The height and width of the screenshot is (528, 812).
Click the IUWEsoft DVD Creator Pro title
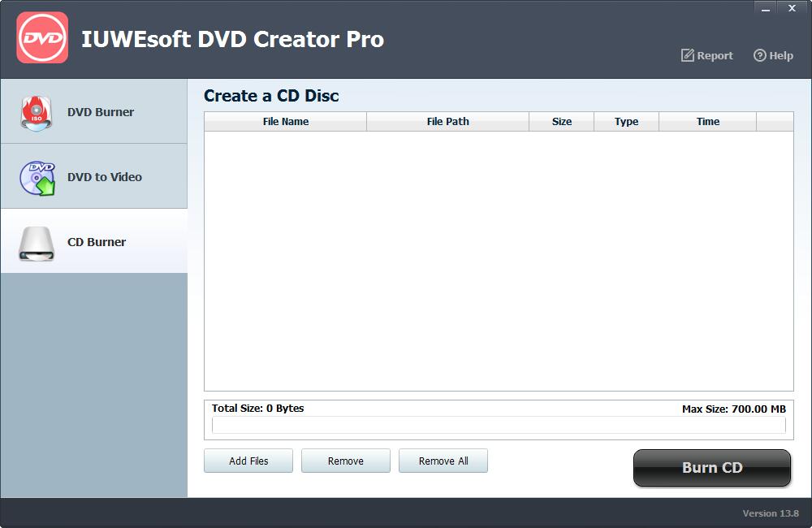click(x=232, y=39)
